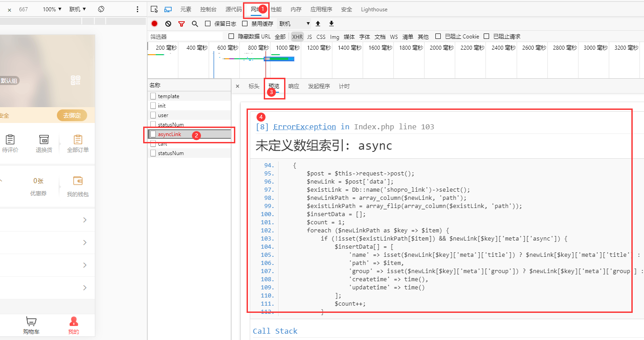The height and width of the screenshot is (340, 644).
Task: Open the second list row chevron in the mobile page
Action: 85,243
